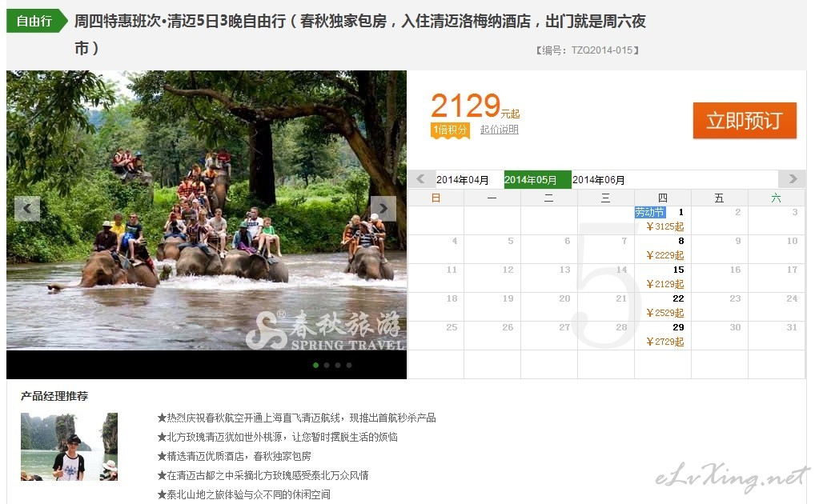Open 起价说明 price explanation link

tap(500, 130)
